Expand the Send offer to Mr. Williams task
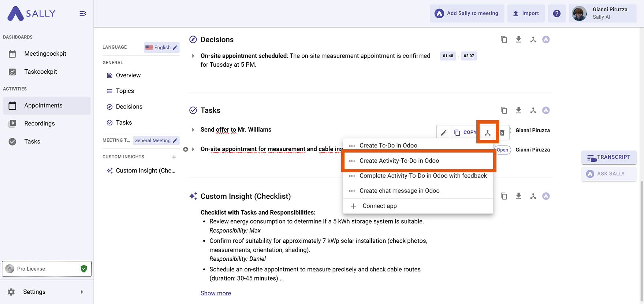The width and height of the screenshot is (644, 304). click(x=193, y=130)
